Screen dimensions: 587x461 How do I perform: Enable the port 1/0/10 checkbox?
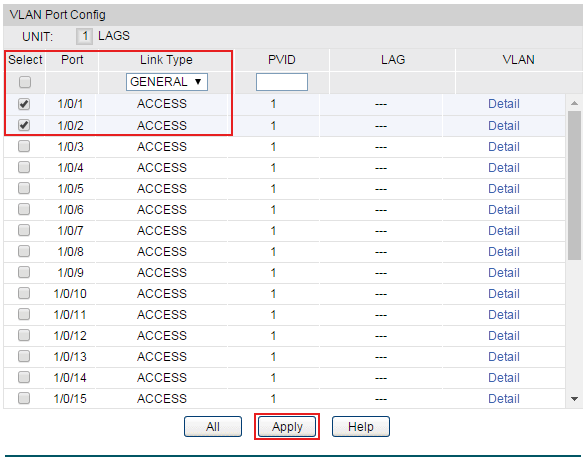[24, 293]
